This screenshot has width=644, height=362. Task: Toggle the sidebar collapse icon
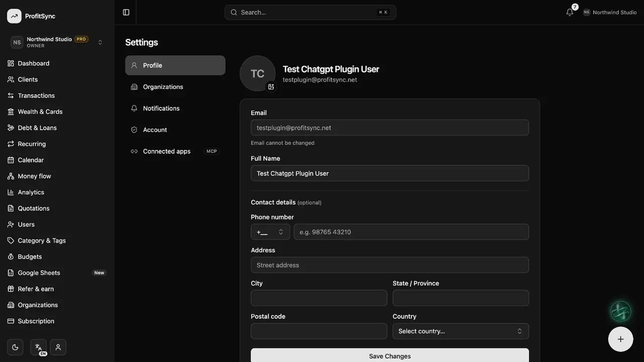tap(126, 12)
